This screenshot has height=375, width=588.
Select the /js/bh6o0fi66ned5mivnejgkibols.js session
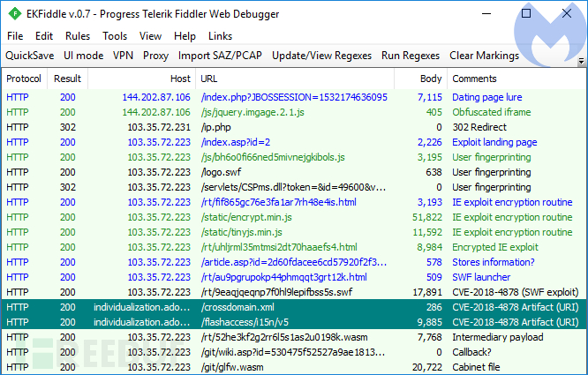(x=294, y=157)
